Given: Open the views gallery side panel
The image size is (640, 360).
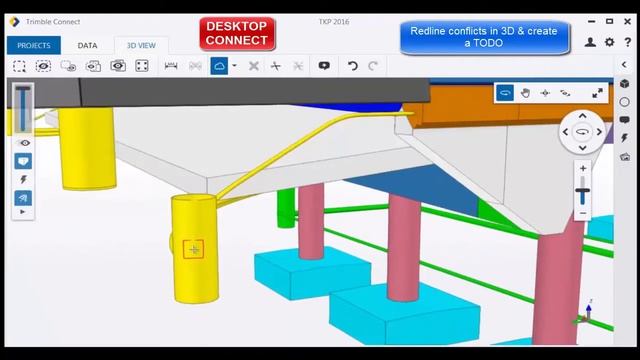Looking at the screenshot, I should [x=625, y=157].
